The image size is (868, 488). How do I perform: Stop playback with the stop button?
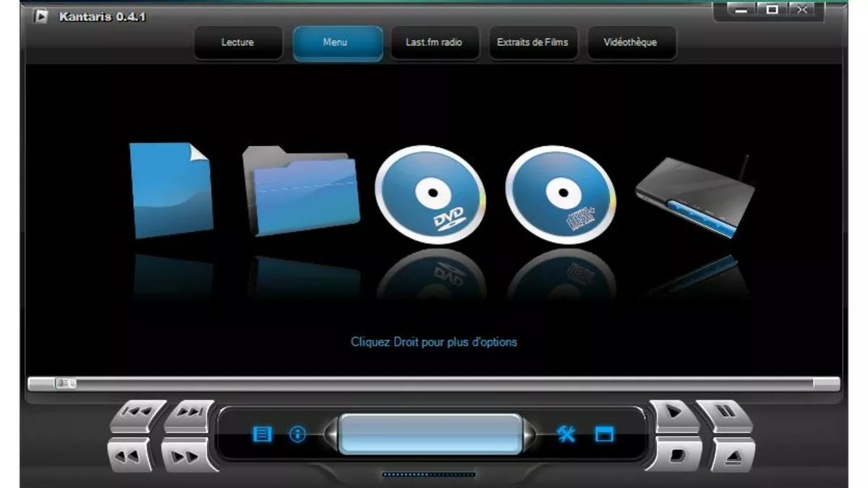tap(676, 455)
